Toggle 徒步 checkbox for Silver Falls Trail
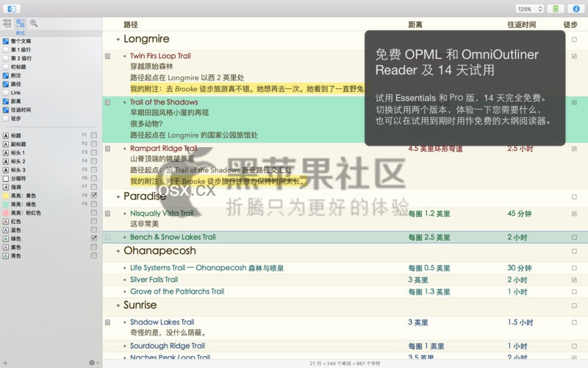 point(574,280)
